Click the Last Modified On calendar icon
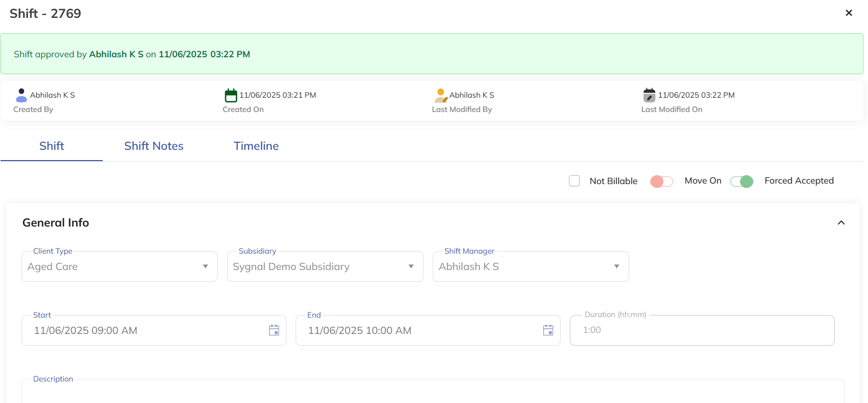The width and height of the screenshot is (868, 403). point(649,95)
